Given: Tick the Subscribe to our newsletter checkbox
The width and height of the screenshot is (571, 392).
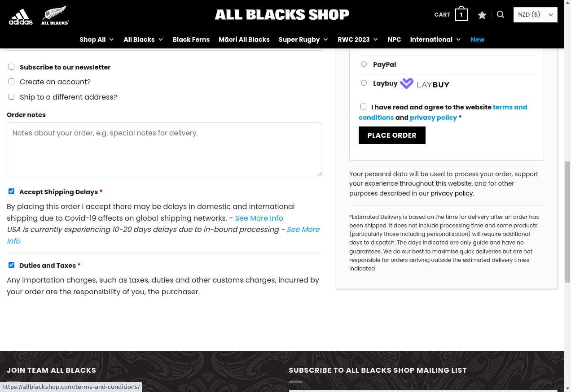Looking at the screenshot, I should [12, 66].
